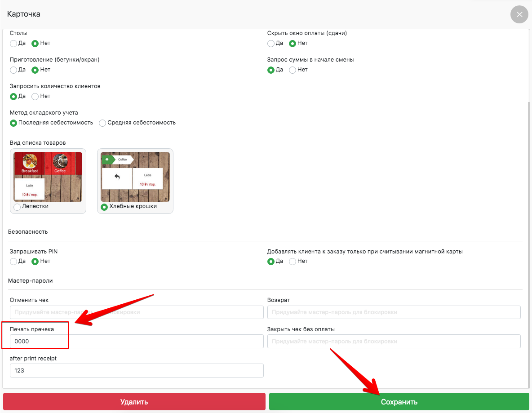
Task: Select Да for Приготовление (бегунки/экран)
Action: 13,70
